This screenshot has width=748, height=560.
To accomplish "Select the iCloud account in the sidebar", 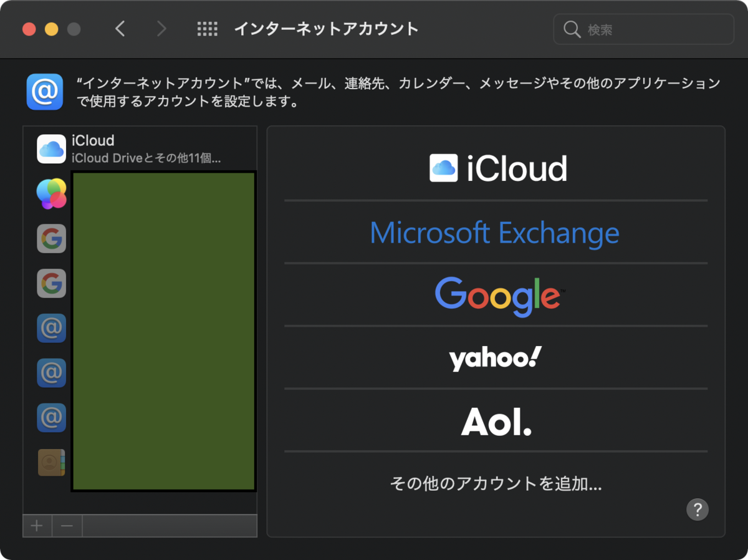I will coord(140,149).
